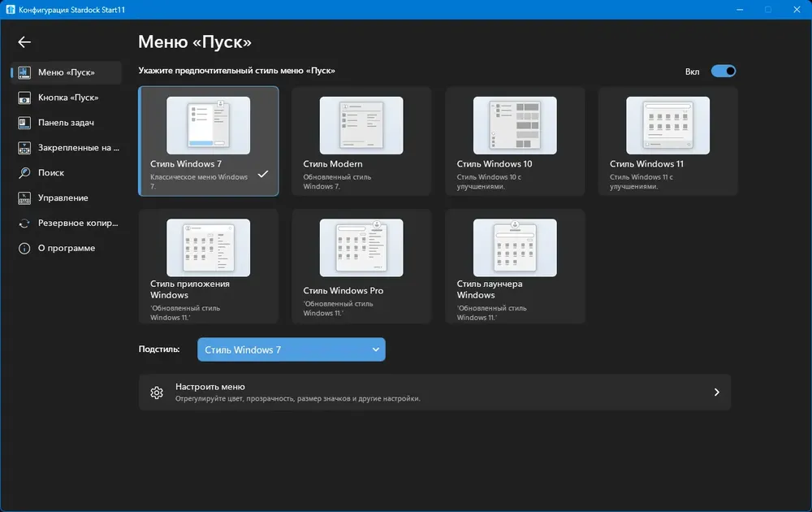This screenshot has width=812, height=512.
Task: Click the Меню «Пуск» sidebar icon
Action: click(x=24, y=72)
